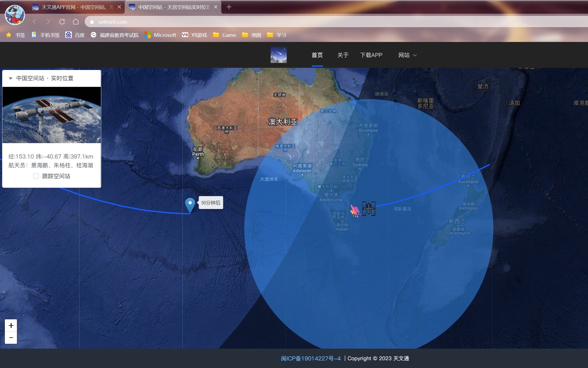Image resolution: width=588 pixels, height=368 pixels.
Task: Collapse the 中国空间站·实时位置 panel
Action: (x=11, y=78)
